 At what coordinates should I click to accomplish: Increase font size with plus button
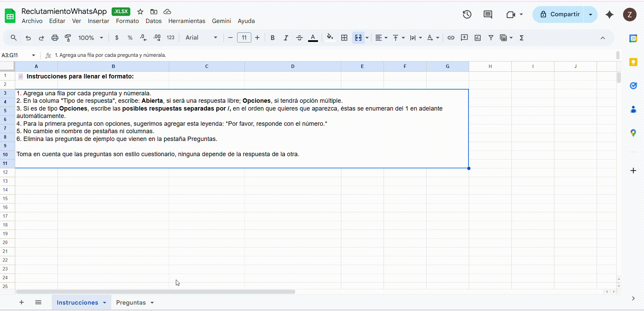(257, 38)
